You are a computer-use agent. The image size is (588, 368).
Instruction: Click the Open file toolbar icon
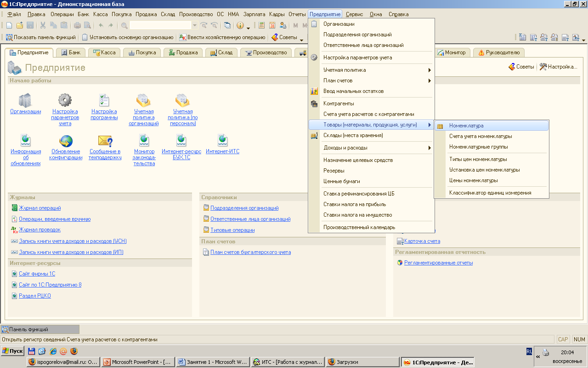[20, 25]
